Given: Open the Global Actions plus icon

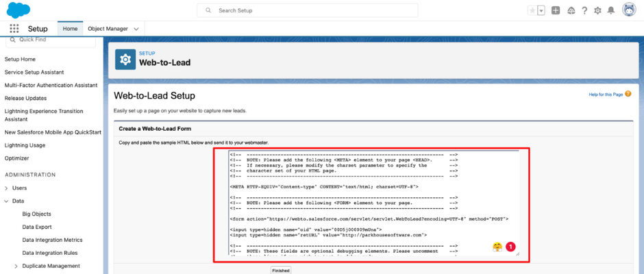Looking at the screenshot, I should [556, 11].
